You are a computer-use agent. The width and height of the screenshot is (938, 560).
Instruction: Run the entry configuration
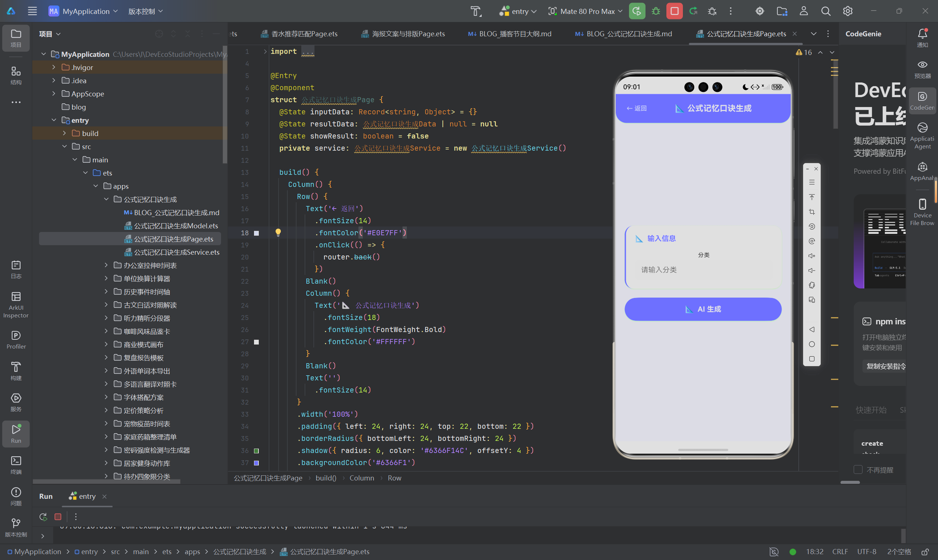click(637, 11)
